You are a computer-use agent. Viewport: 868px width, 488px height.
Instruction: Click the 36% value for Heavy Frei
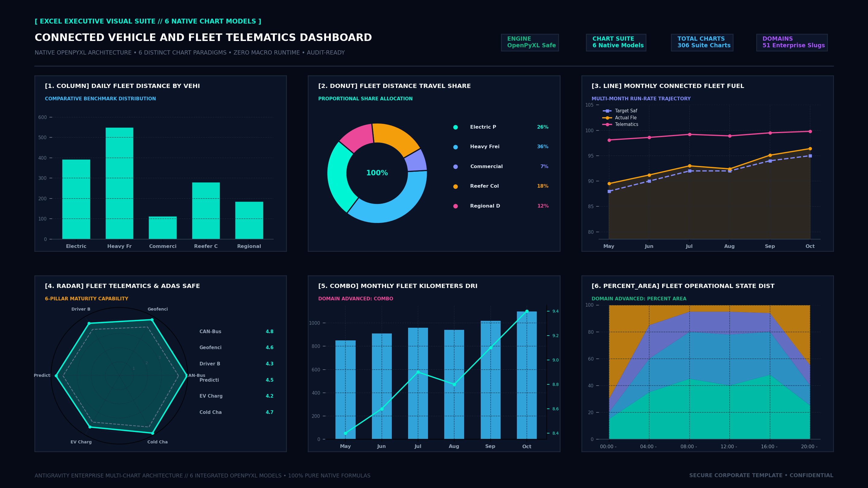[x=542, y=147]
